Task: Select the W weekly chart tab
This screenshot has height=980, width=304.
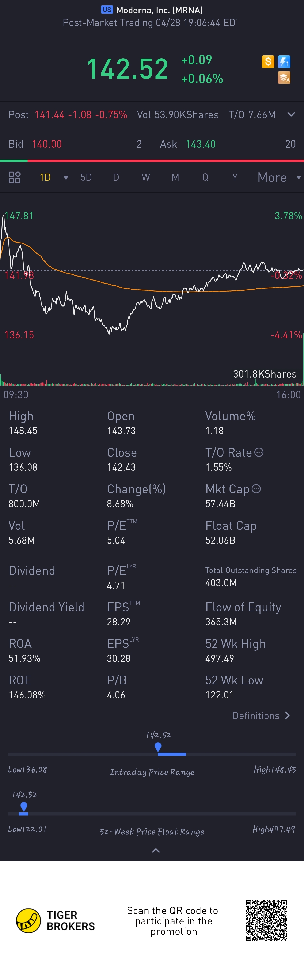Action: [145, 178]
